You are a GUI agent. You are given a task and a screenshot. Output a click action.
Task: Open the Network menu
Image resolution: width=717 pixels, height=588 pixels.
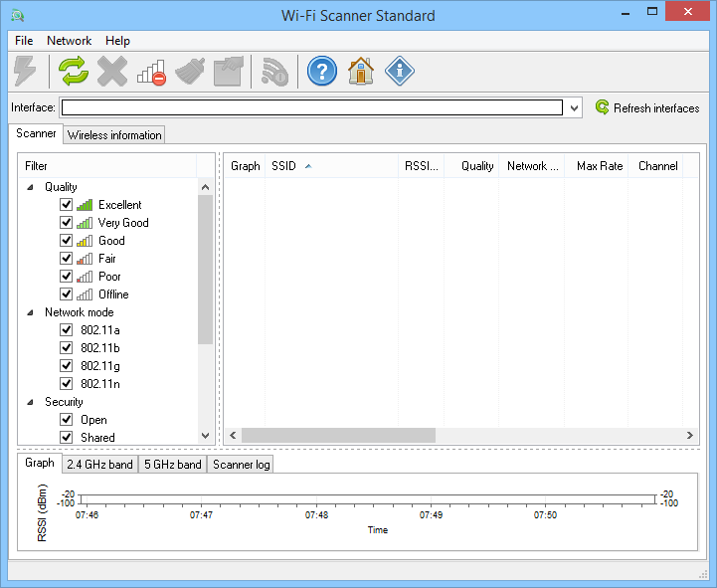pyautogui.click(x=69, y=41)
